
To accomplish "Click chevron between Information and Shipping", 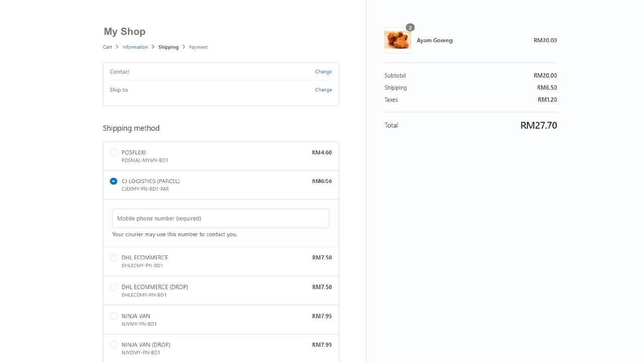I will point(153,47).
